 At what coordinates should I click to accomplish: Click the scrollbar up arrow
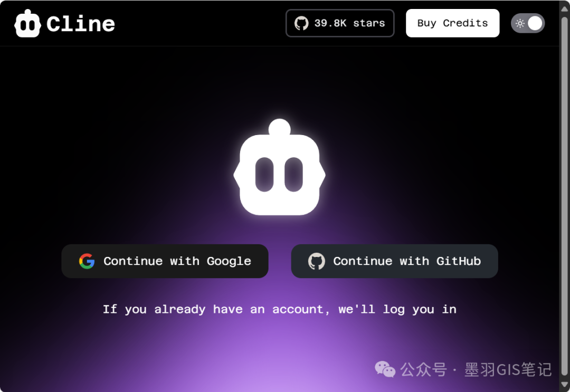[564, 5]
